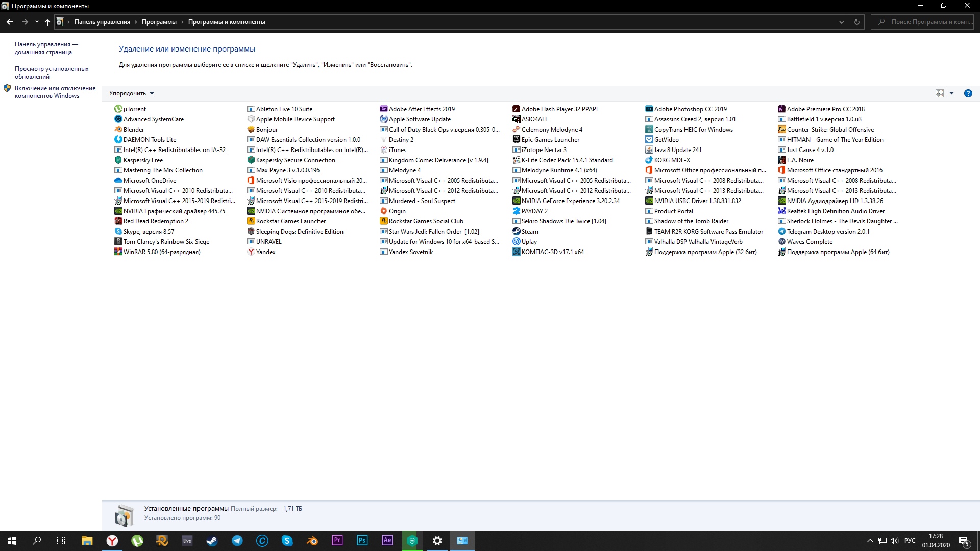Change the list view layout button
This screenshot has height=551, width=980.
[x=939, y=93]
